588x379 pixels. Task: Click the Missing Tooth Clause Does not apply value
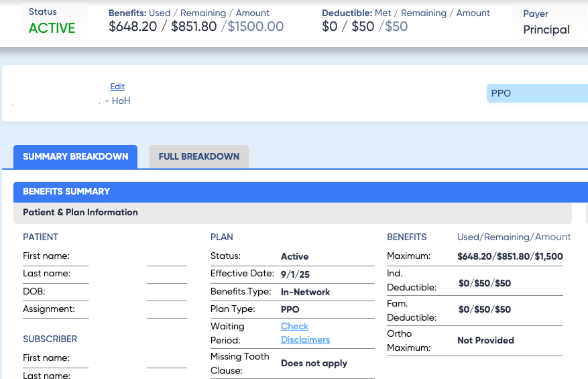coord(314,363)
